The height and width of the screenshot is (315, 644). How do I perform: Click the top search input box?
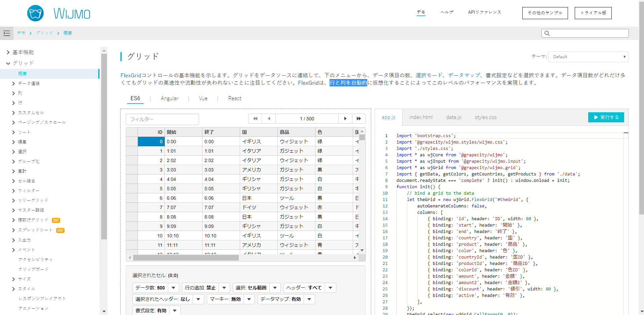pyautogui.click(x=585, y=33)
